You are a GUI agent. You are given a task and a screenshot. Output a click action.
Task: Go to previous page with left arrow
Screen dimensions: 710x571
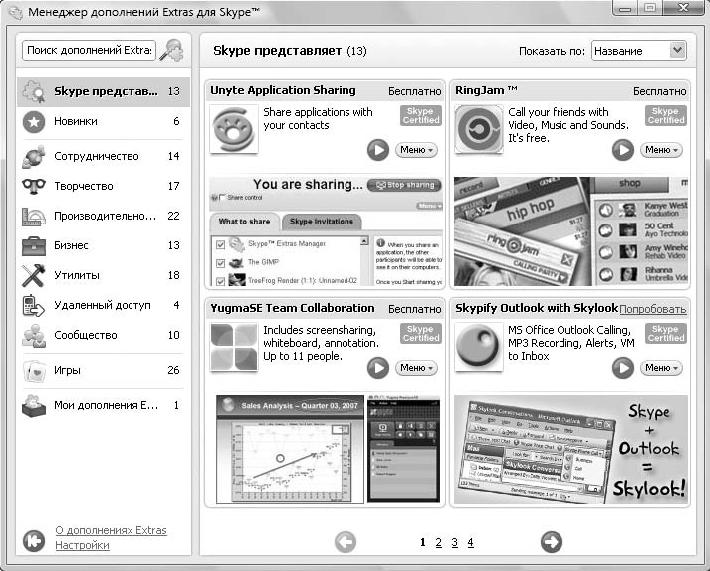345,542
